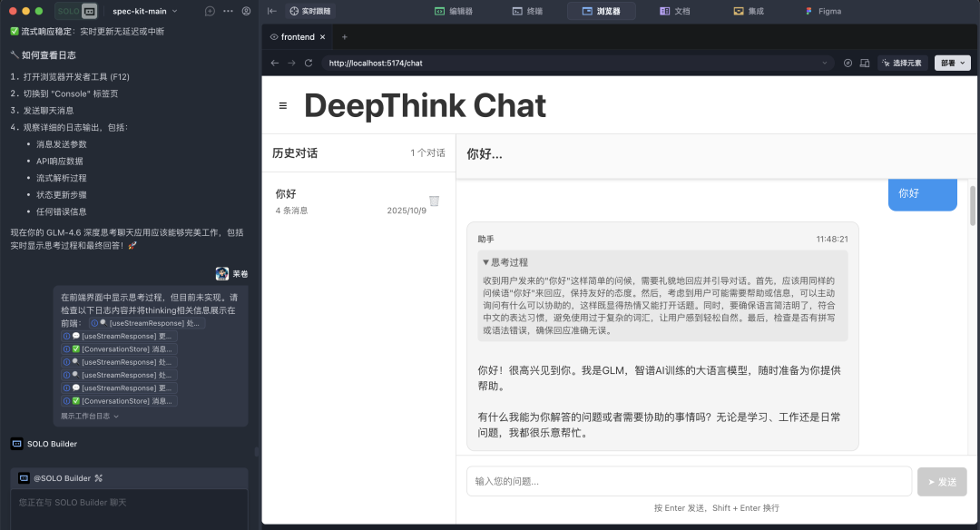Click the new chat icon in header

coord(210,11)
